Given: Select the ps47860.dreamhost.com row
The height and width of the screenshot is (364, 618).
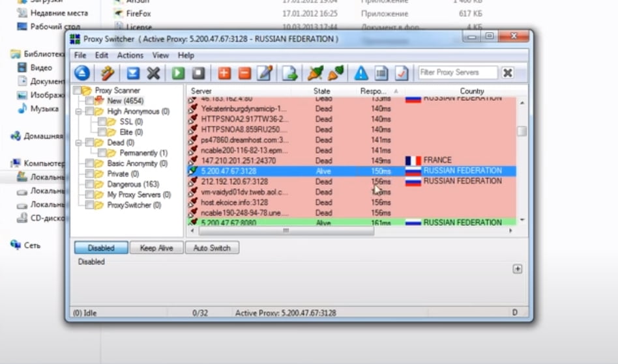Looking at the screenshot, I should pyautogui.click(x=351, y=140).
